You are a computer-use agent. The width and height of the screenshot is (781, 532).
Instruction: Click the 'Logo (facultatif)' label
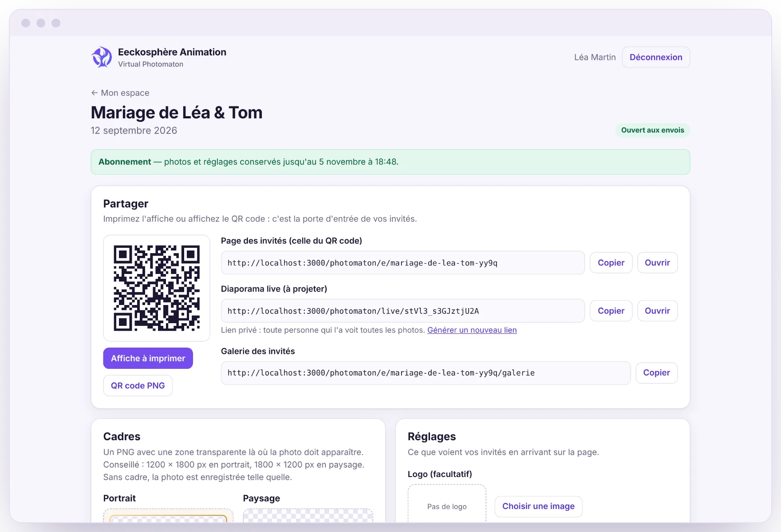click(x=440, y=474)
